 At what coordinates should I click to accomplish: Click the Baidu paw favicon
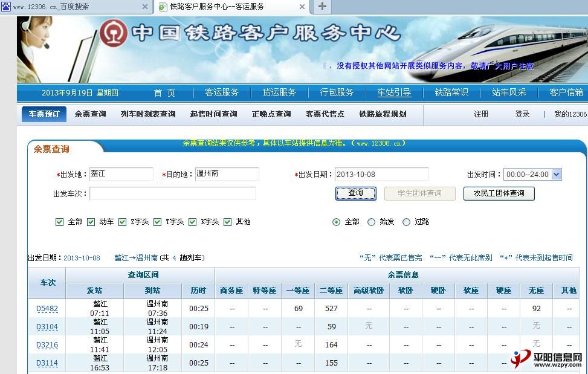point(6,7)
